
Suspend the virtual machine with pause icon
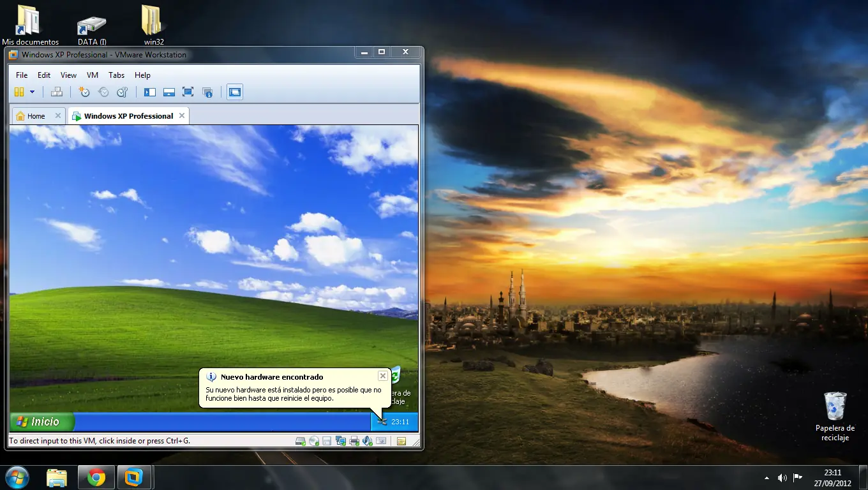(19, 92)
